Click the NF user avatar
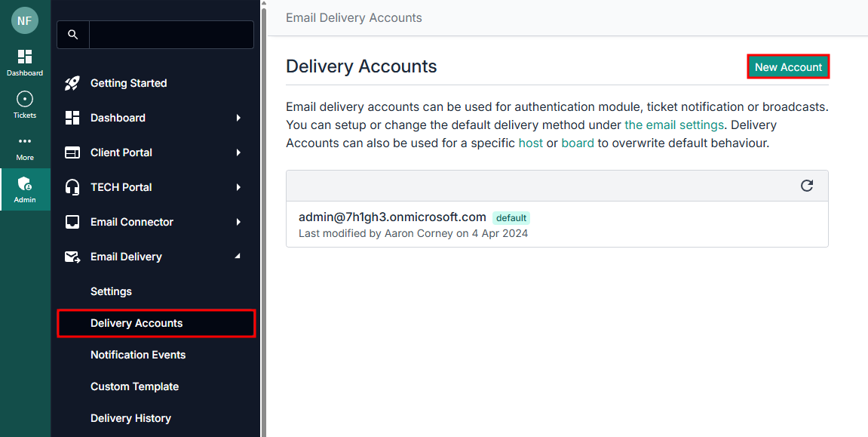The image size is (868, 437). [x=25, y=20]
